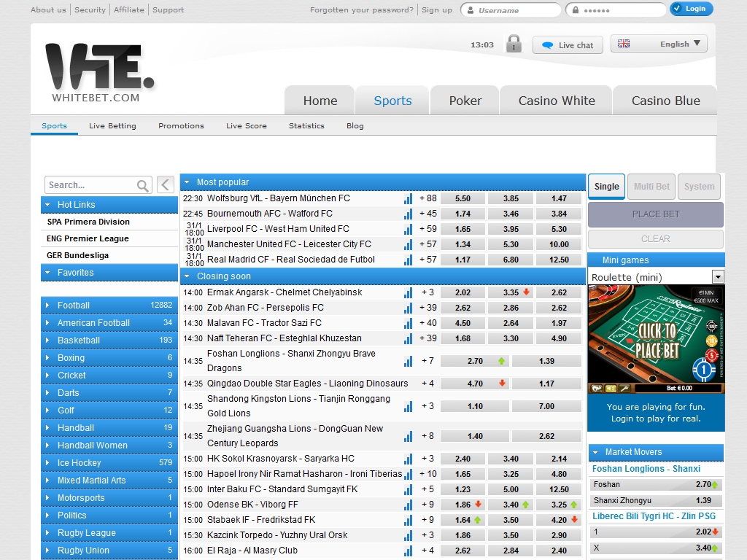
Task: Click stats bars icon for Odense - Viborg
Action: click(408, 505)
